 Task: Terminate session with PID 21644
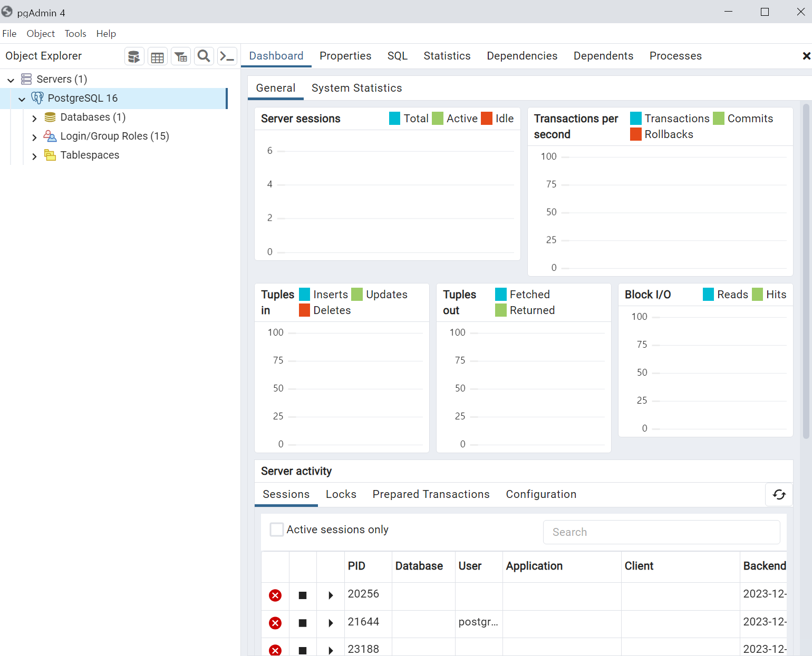pyautogui.click(x=275, y=623)
